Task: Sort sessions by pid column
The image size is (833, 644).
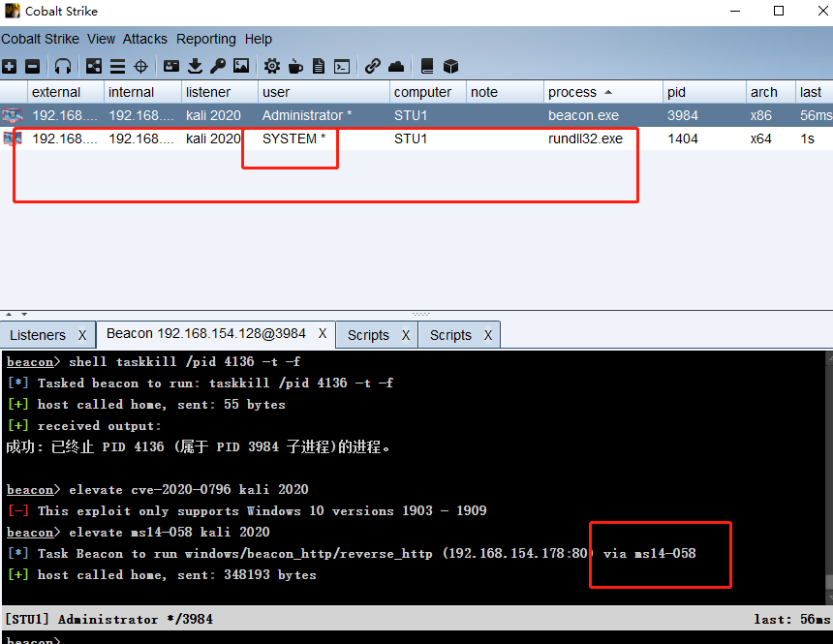Action: 704,92
